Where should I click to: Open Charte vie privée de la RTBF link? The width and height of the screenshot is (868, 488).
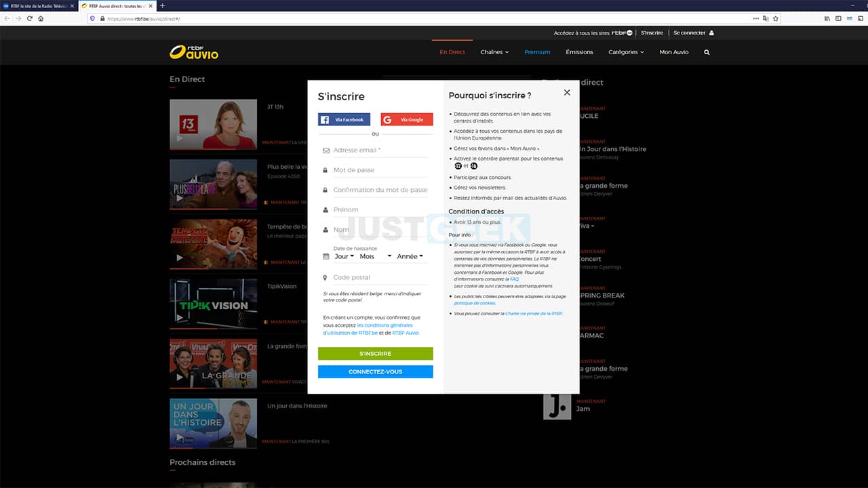coord(534,314)
